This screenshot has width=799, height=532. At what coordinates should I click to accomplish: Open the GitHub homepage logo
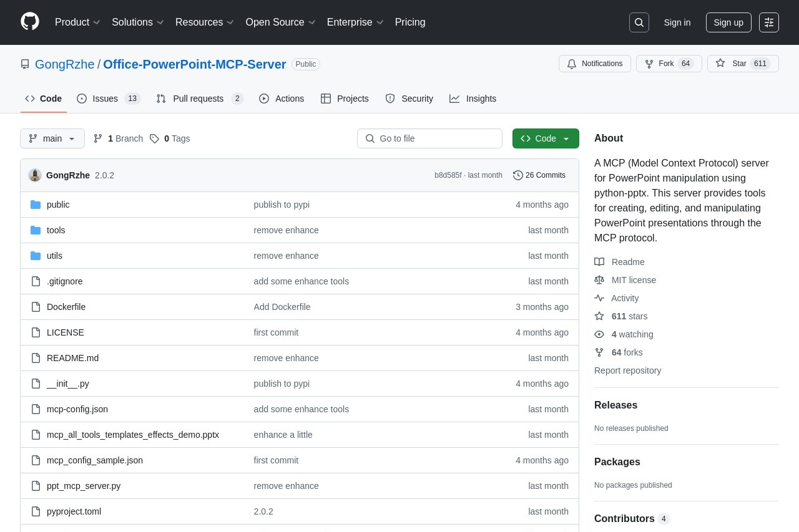30,22
